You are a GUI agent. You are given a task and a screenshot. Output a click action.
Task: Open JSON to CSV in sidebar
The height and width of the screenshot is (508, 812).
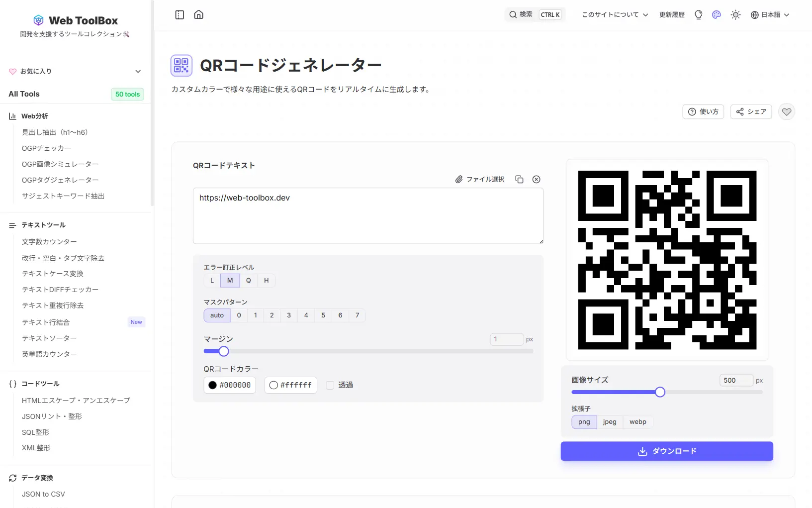click(43, 494)
